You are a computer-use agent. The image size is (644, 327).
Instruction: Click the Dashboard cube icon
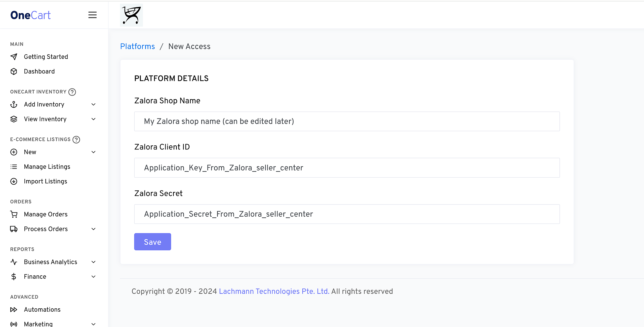pos(14,71)
